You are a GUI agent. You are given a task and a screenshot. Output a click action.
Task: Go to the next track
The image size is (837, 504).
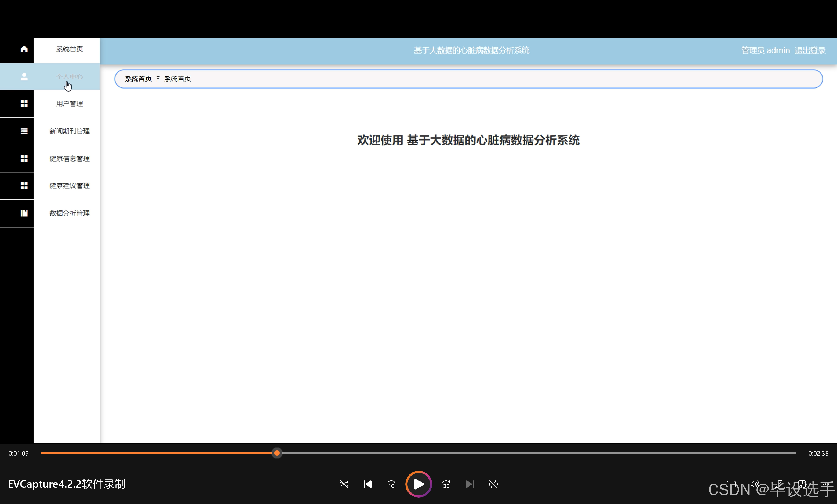coord(470,484)
